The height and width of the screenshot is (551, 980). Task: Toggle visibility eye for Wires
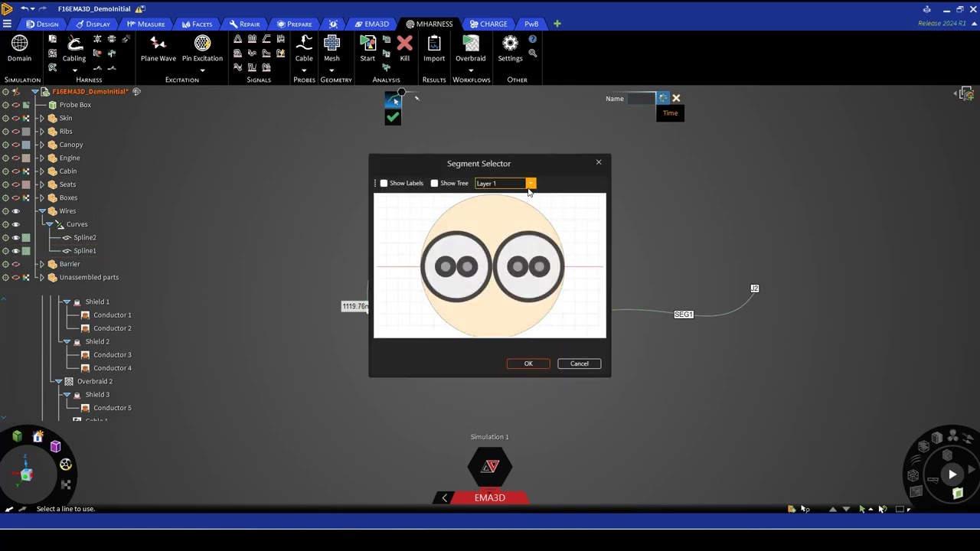[x=15, y=211]
